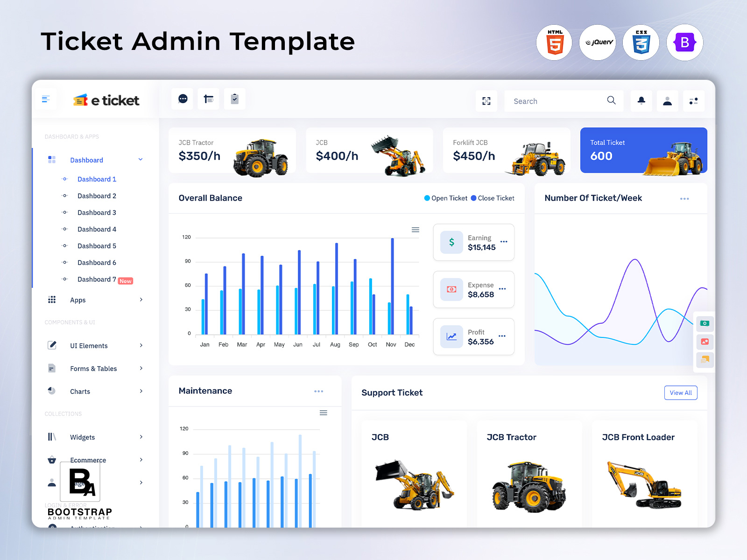
Task: Open Maintenance card options dots
Action: point(319,392)
